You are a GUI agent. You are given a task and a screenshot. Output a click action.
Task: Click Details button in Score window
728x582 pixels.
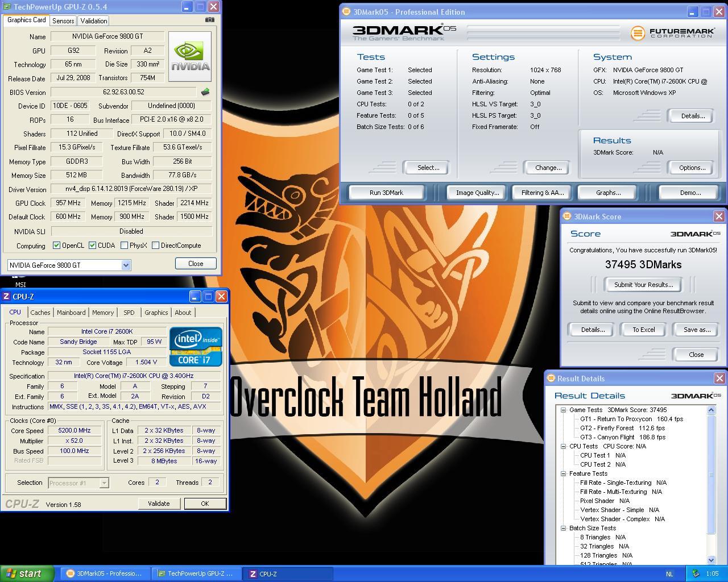593,330
